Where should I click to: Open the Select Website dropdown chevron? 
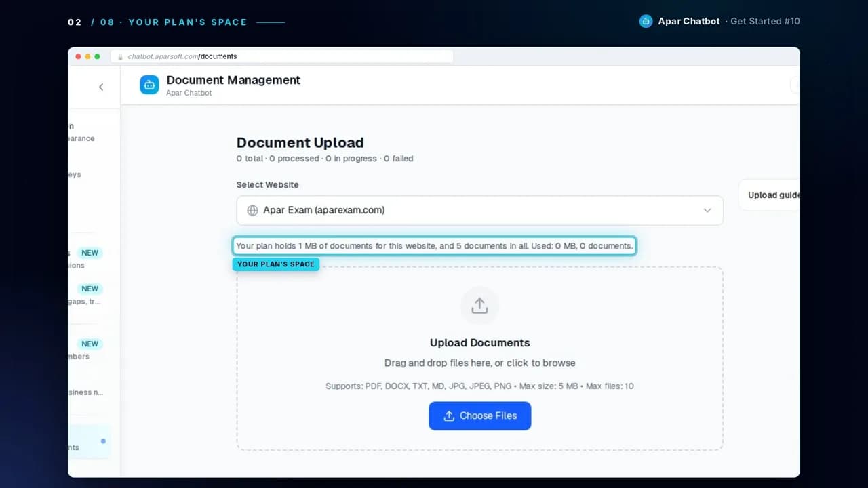[x=707, y=210]
